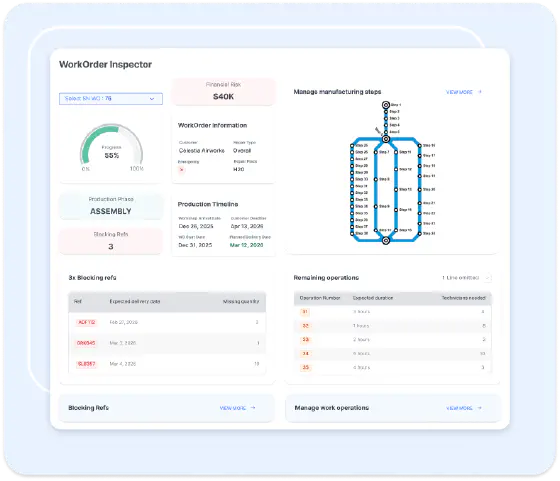This screenshot has width=560, height=481.
Task: Click the Mar 12, 2026 planned delivery date
Action: 246,245
